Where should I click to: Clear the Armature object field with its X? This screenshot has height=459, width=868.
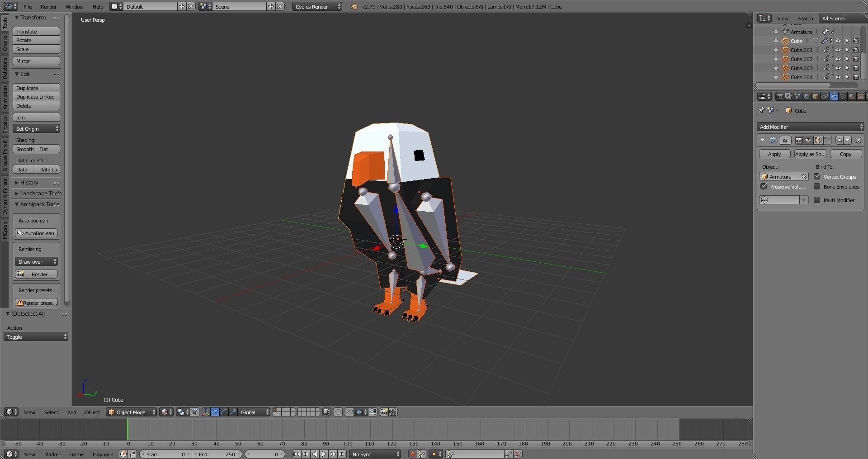click(x=804, y=176)
